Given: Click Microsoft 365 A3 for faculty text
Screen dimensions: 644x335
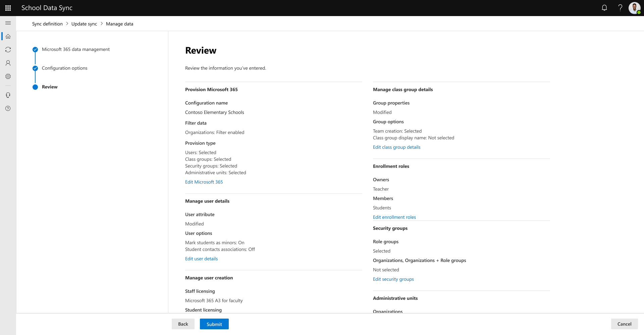Looking at the screenshot, I should click(214, 300).
